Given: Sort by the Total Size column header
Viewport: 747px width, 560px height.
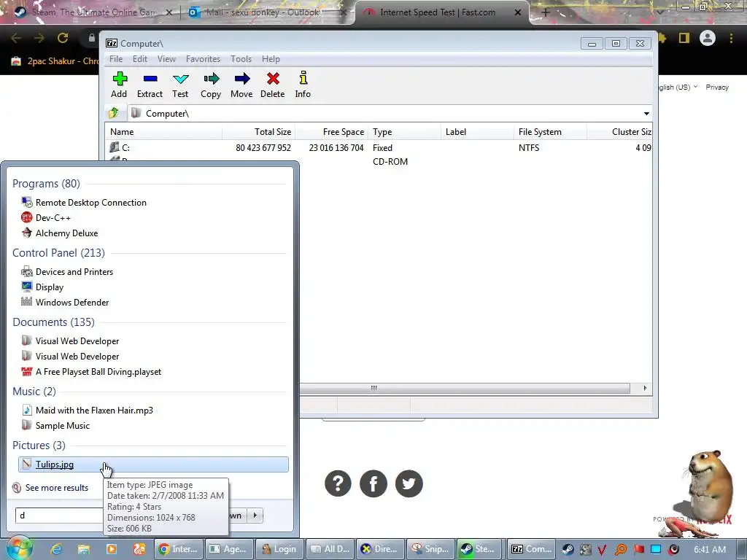Looking at the screenshot, I should [x=259, y=132].
